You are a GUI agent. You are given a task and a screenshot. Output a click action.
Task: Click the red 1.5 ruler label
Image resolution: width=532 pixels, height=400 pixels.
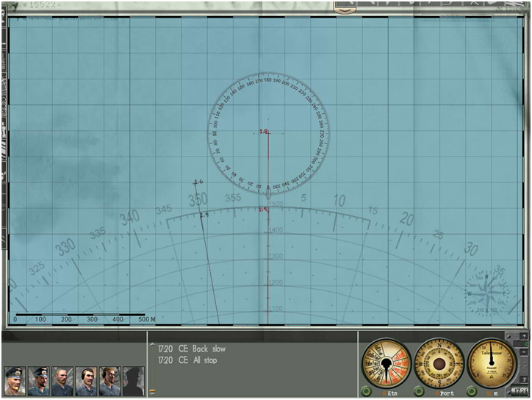[x=263, y=210]
